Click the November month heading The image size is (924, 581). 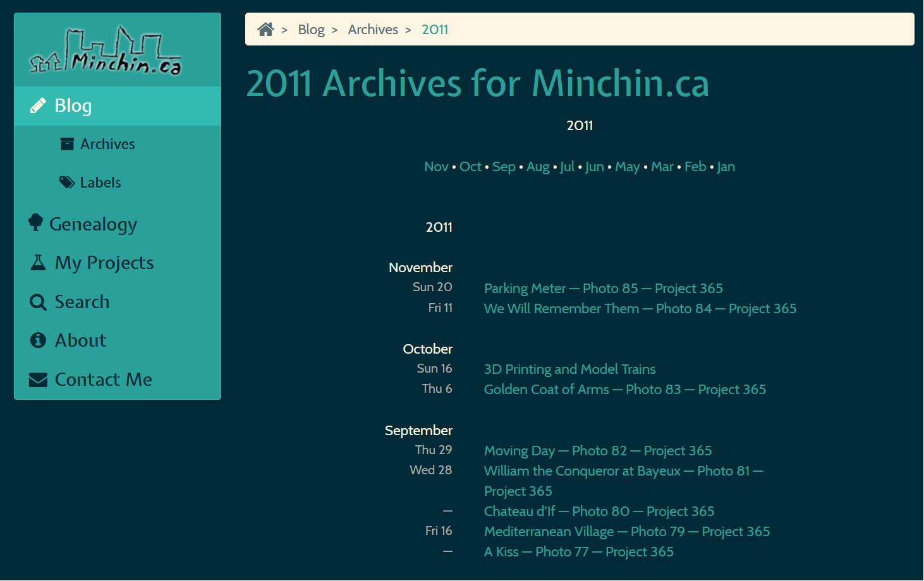420,268
